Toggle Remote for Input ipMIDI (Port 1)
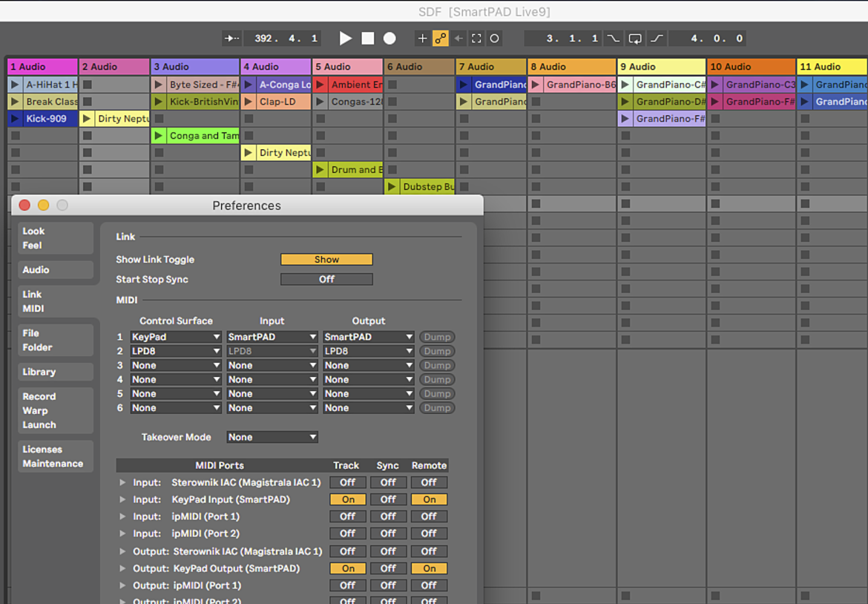The width and height of the screenshot is (868, 604). (429, 516)
